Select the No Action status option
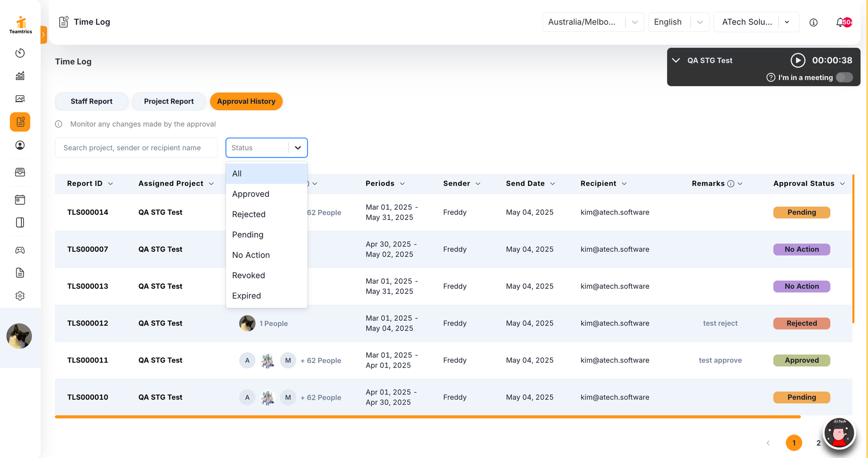 (x=267, y=255)
